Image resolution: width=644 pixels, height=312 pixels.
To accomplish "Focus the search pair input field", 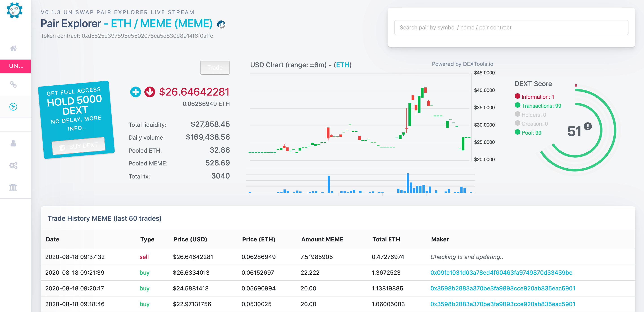I will 511,27.
